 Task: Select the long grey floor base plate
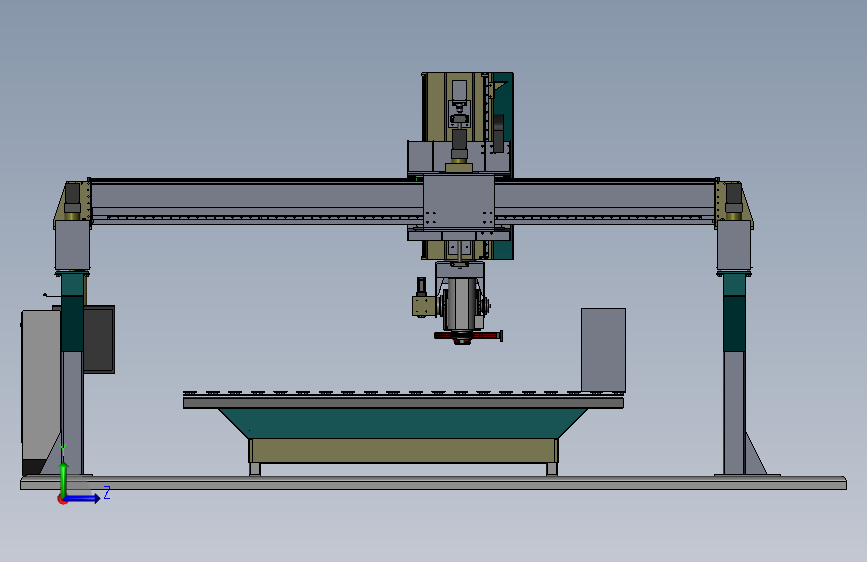[x=434, y=483]
